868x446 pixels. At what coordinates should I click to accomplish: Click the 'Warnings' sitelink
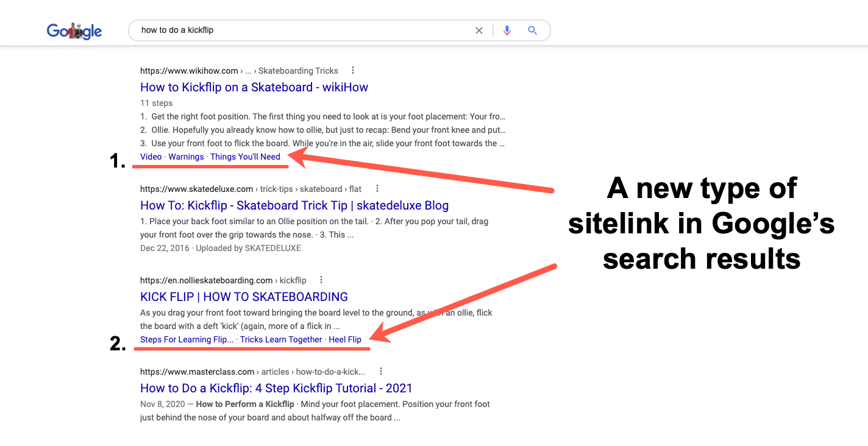186,157
